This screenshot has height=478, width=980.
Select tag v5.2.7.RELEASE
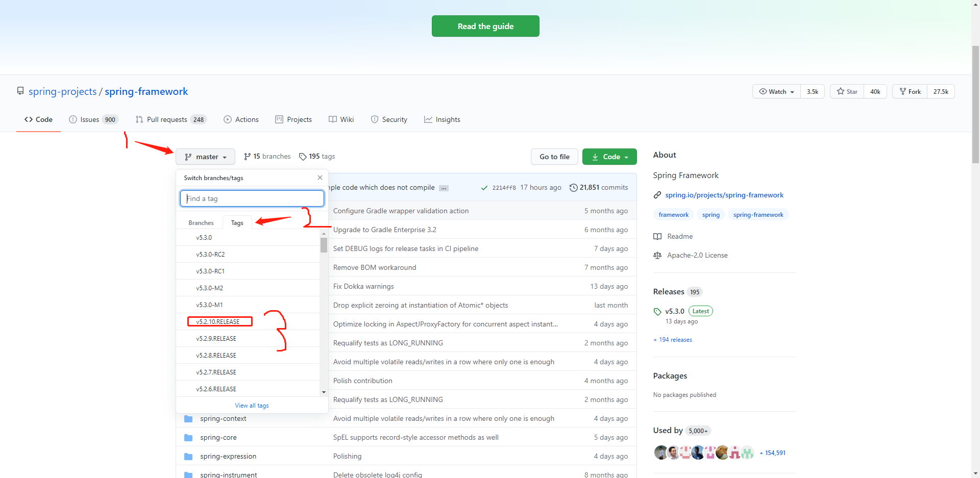pos(248,372)
